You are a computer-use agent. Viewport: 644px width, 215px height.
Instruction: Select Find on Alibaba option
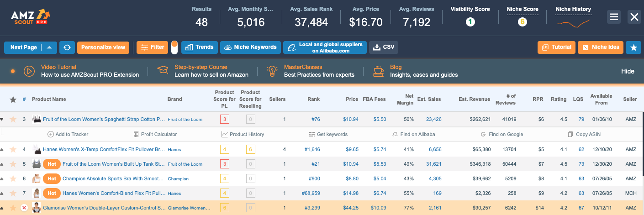pyautogui.click(x=414, y=134)
